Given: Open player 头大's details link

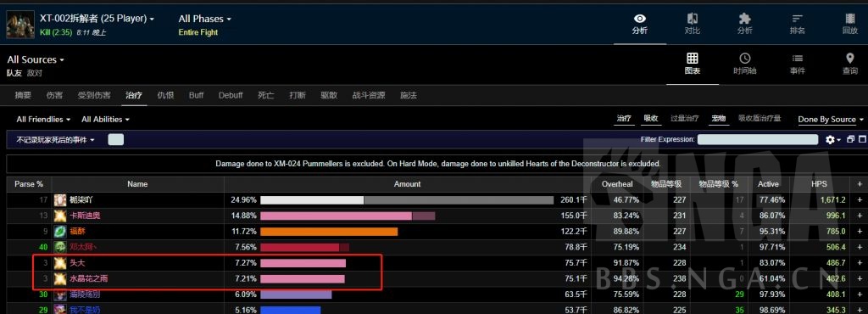Looking at the screenshot, I should tap(77, 263).
